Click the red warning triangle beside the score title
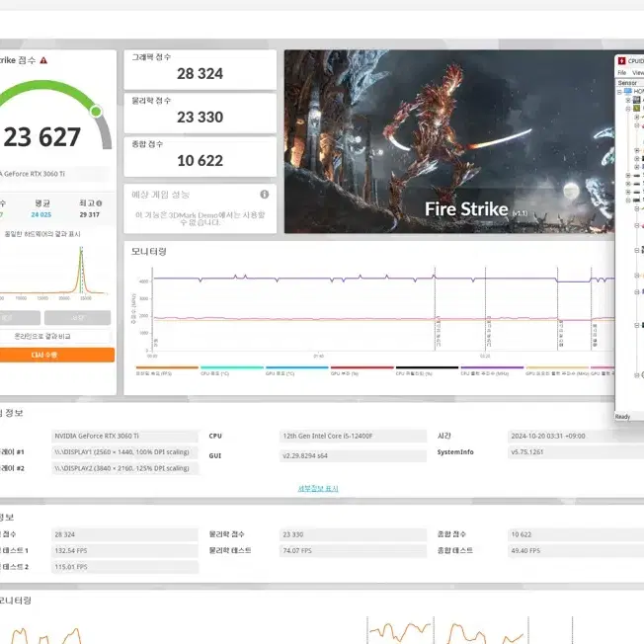 click(x=43, y=60)
